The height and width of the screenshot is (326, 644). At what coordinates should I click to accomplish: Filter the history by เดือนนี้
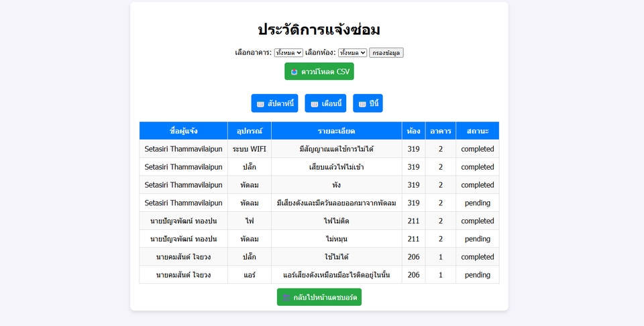pos(326,103)
